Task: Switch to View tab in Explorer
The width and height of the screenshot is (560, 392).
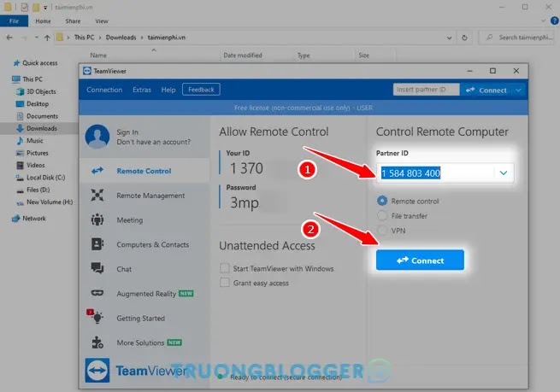Action: coord(102,21)
